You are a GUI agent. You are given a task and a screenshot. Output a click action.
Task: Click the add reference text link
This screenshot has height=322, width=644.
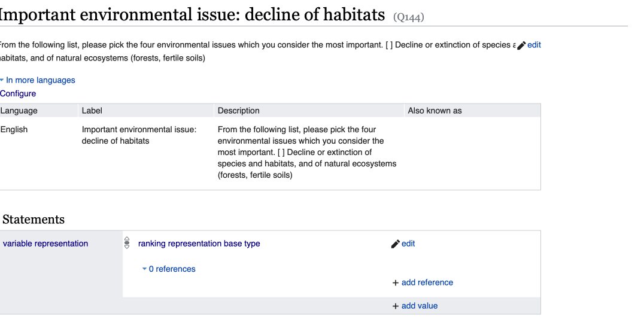tap(427, 282)
